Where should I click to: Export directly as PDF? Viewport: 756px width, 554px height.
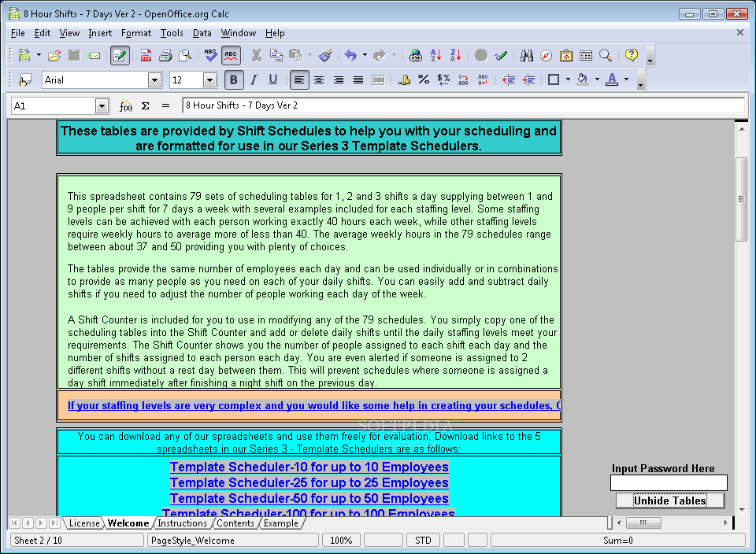coord(146,55)
